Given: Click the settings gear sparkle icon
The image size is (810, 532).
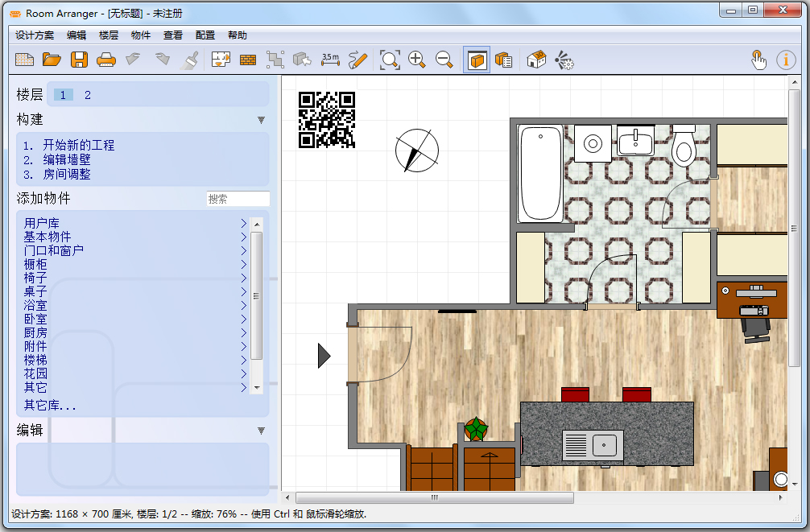Looking at the screenshot, I should 564,60.
